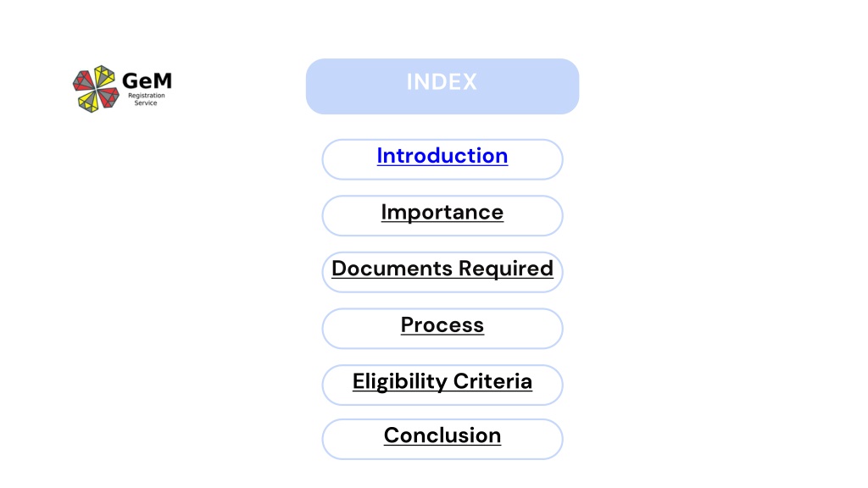
Task: Click the bold GeM logo text
Action: tap(147, 80)
